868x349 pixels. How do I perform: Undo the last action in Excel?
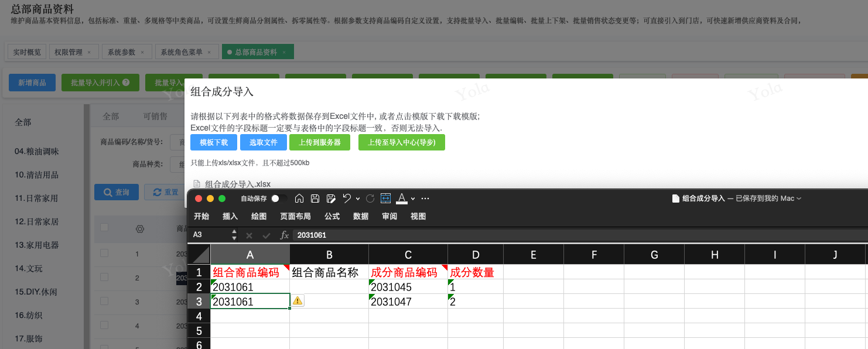tap(347, 199)
